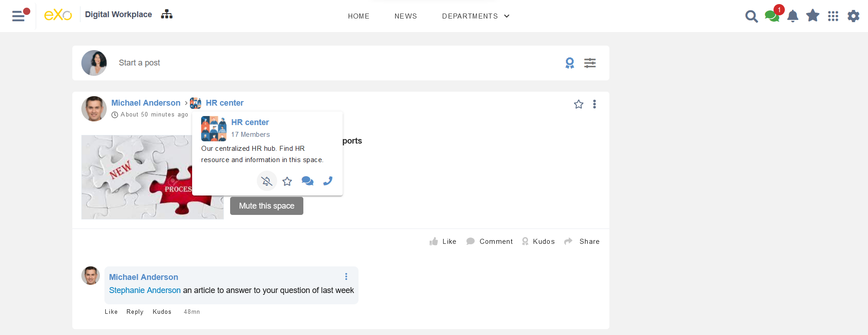The height and width of the screenshot is (335, 868).
Task: Open the Stephanie Anderson mention link
Action: 145,290
